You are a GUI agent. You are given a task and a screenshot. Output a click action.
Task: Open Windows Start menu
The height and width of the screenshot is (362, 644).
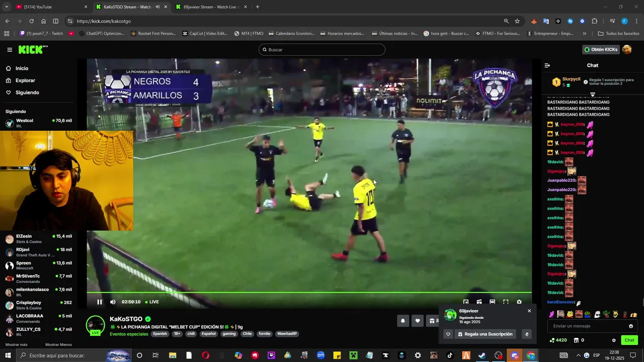[8, 355]
